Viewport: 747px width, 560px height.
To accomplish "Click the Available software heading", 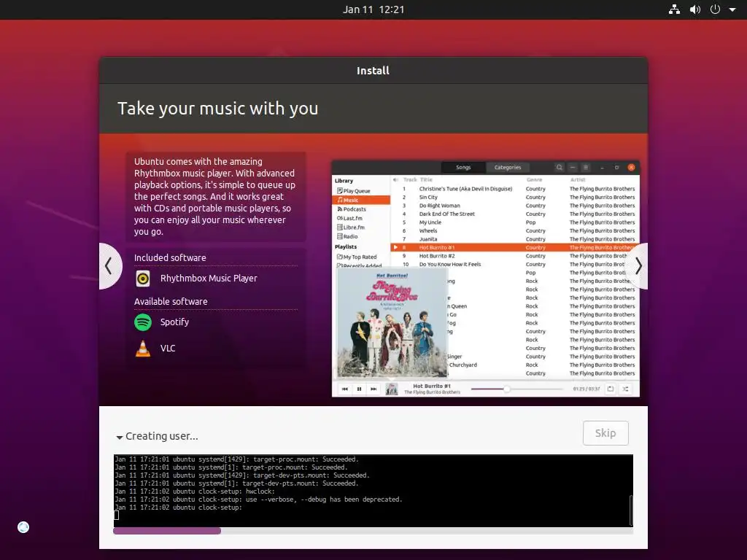I will click(171, 301).
